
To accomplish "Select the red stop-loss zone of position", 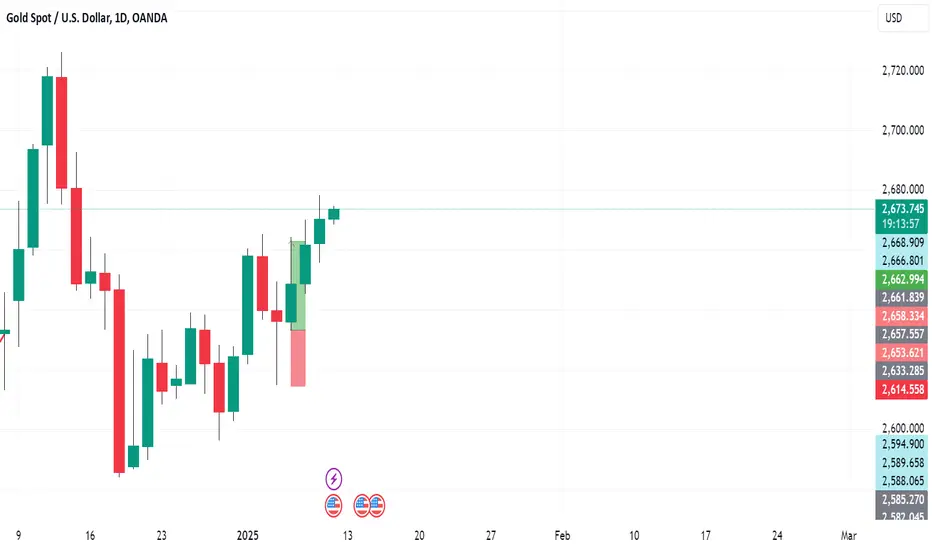I will pos(298,359).
